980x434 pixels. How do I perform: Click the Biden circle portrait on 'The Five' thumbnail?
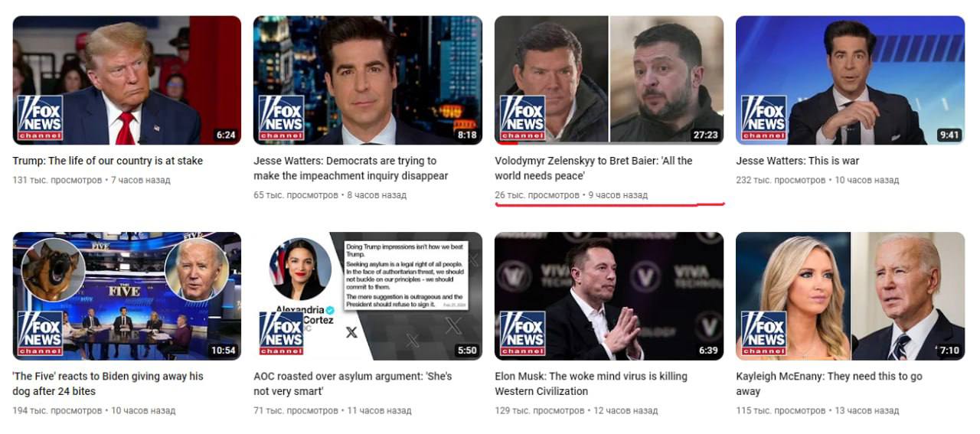point(196,270)
